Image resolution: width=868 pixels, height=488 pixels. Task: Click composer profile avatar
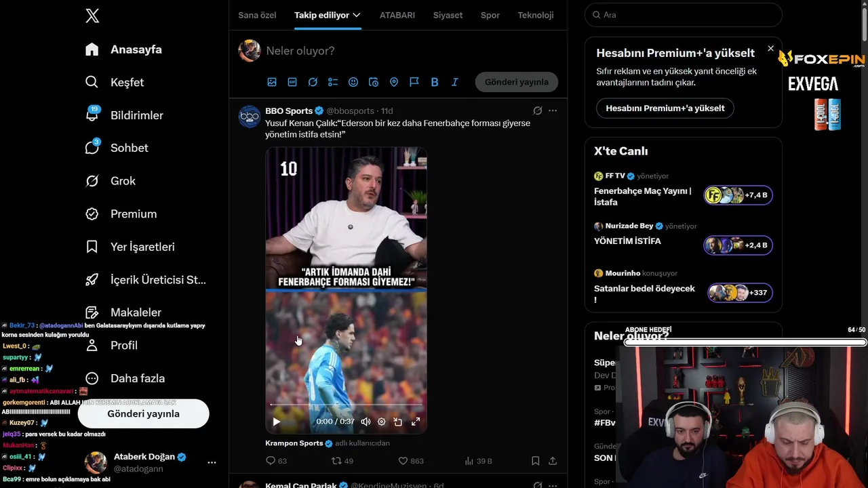[250, 51]
